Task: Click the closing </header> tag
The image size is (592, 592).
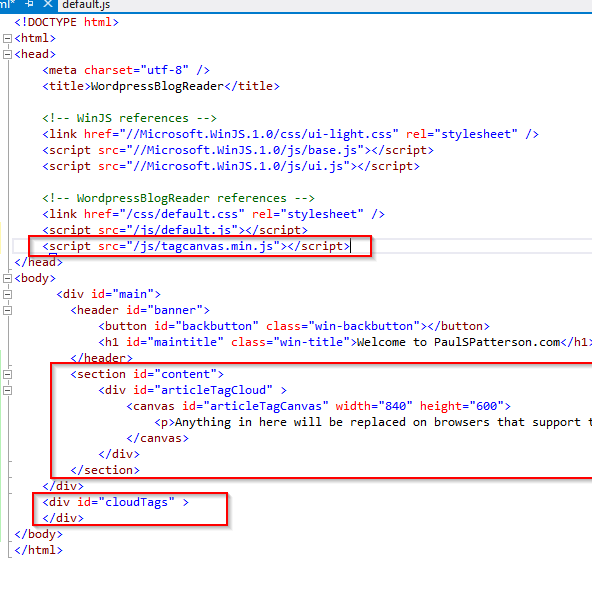Action: point(101,358)
